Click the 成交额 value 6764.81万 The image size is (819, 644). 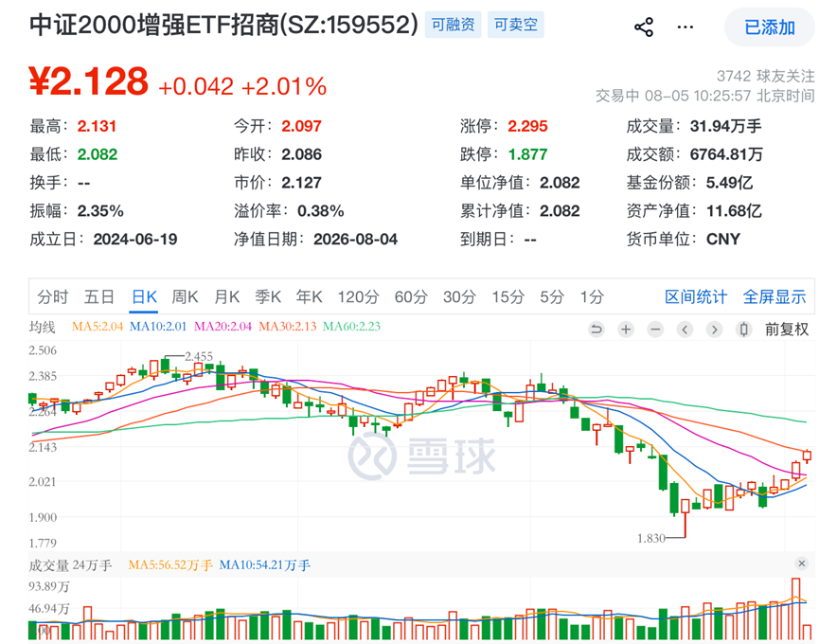pyautogui.click(x=726, y=154)
